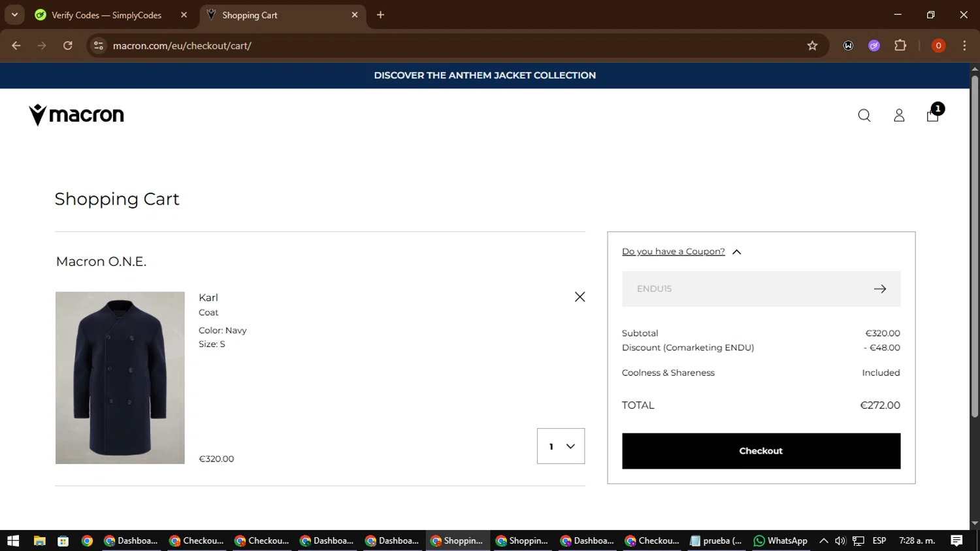Open the WhatsApp taskbar app

780,541
